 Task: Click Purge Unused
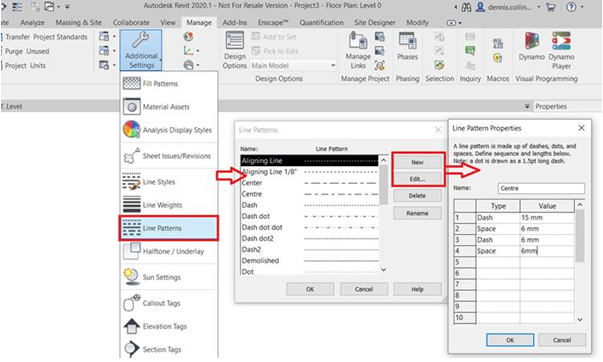tap(27, 51)
